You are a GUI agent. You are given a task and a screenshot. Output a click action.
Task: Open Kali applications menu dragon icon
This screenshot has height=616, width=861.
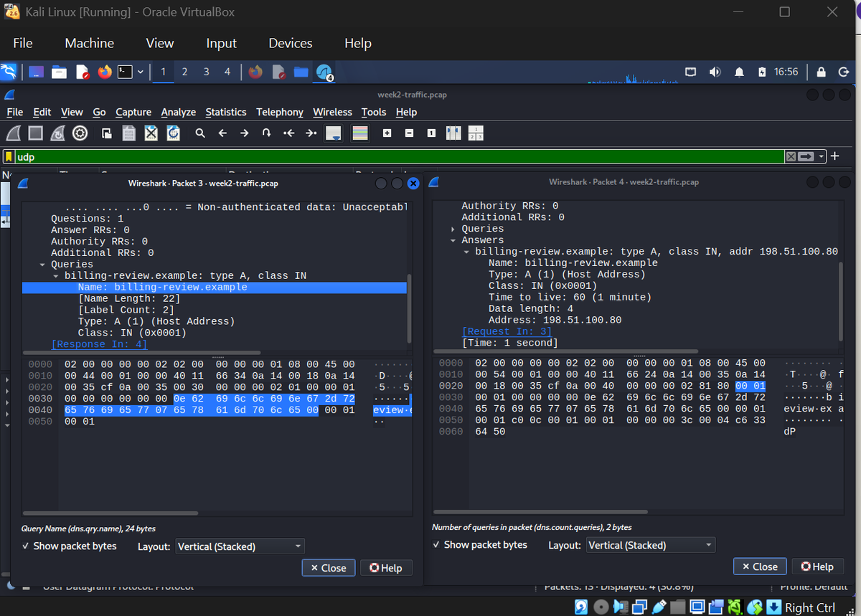pyautogui.click(x=9, y=72)
